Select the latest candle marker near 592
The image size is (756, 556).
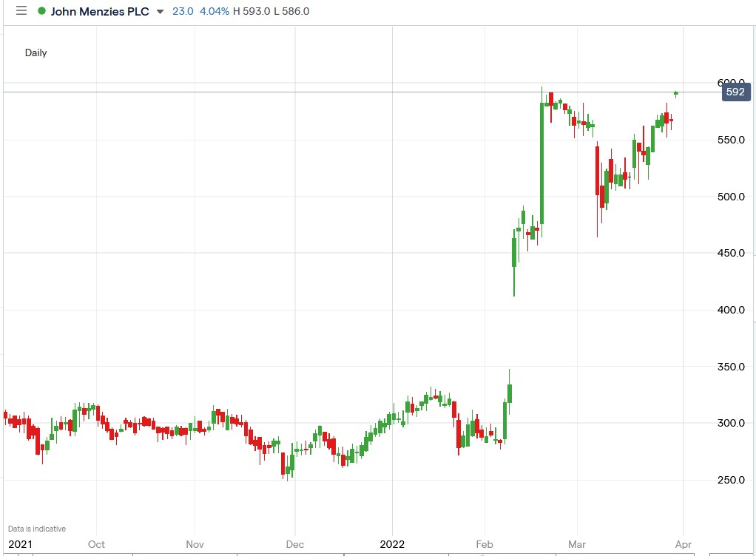click(676, 93)
